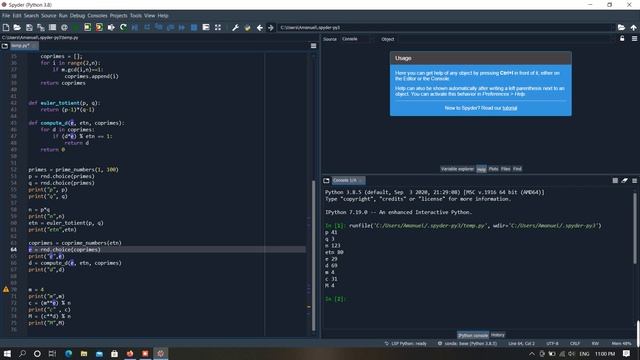Switch to the Find tab
The width and height of the screenshot is (640, 360).
point(517,169)
